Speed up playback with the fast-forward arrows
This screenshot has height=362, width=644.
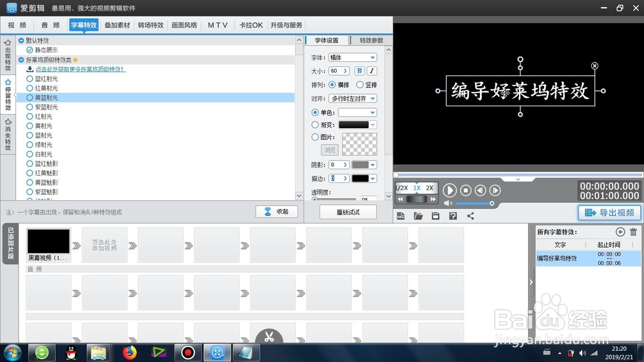433,199
